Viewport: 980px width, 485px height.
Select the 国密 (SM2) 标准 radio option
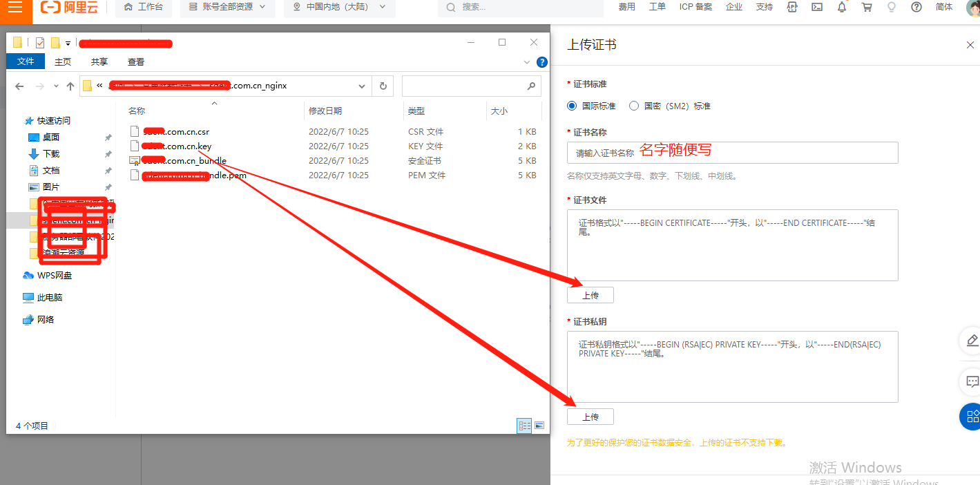click(x=634, y=106)
